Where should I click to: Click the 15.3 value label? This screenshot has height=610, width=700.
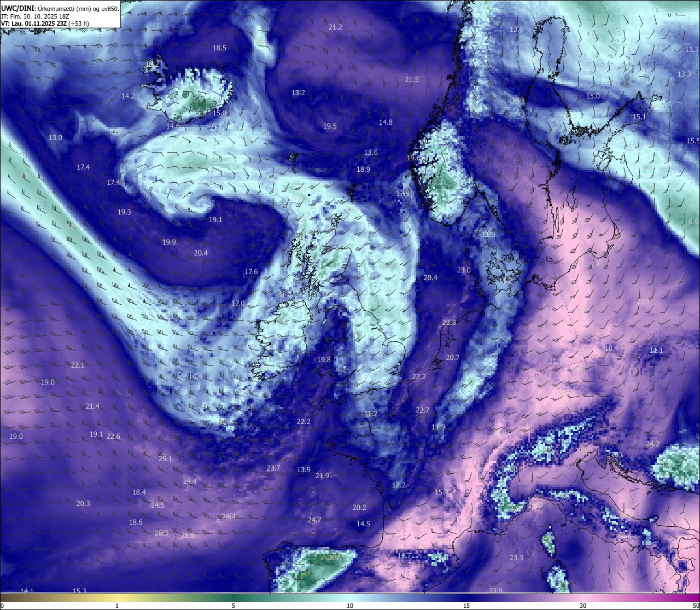coord(79,591)
